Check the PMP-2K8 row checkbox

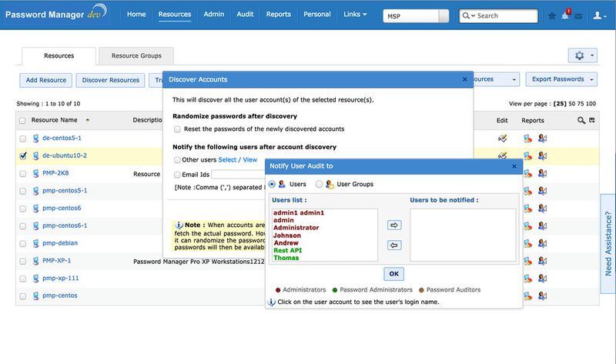click(23, 174)
